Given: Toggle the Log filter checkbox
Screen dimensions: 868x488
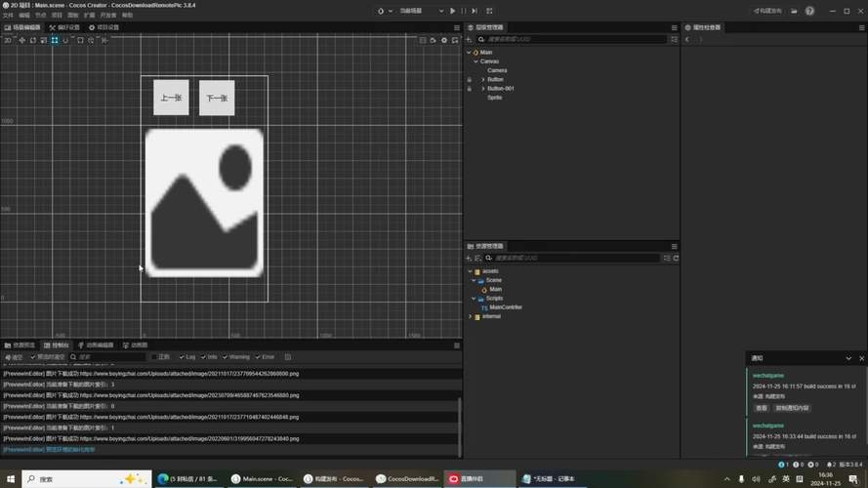Looking at the screenshot, I should click(183, 357).
